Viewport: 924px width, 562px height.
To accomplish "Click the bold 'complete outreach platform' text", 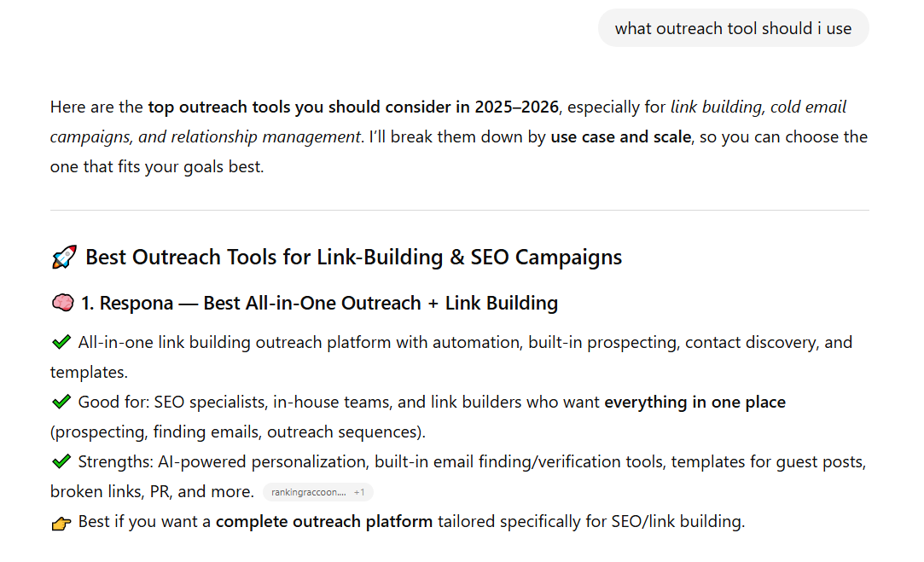I will coord(324,522).
